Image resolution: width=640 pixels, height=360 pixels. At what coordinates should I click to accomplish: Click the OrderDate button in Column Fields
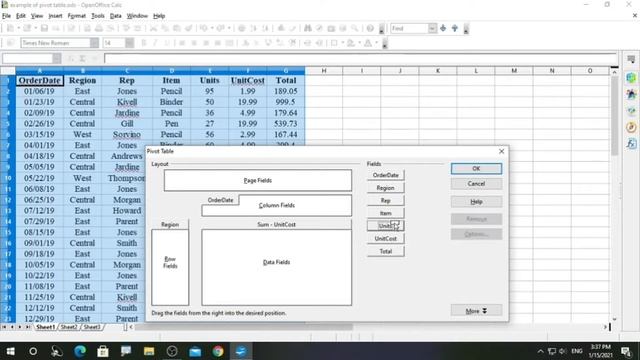point(220,200)
